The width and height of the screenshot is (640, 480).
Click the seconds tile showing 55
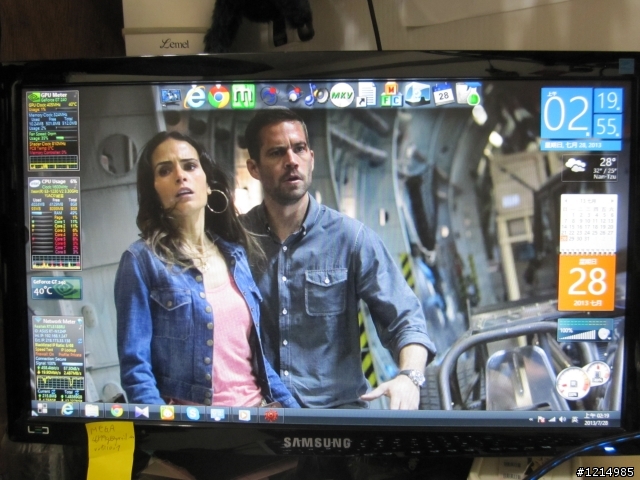pos(608,126)
